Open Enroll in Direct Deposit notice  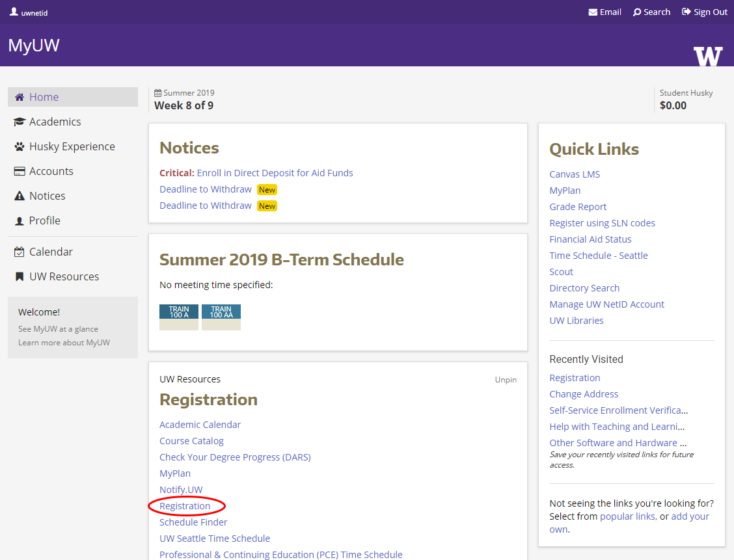point(275,173)
